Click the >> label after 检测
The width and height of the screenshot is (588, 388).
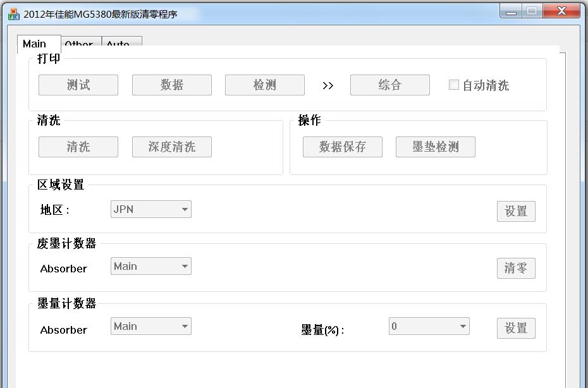click(x=328, y=86)
